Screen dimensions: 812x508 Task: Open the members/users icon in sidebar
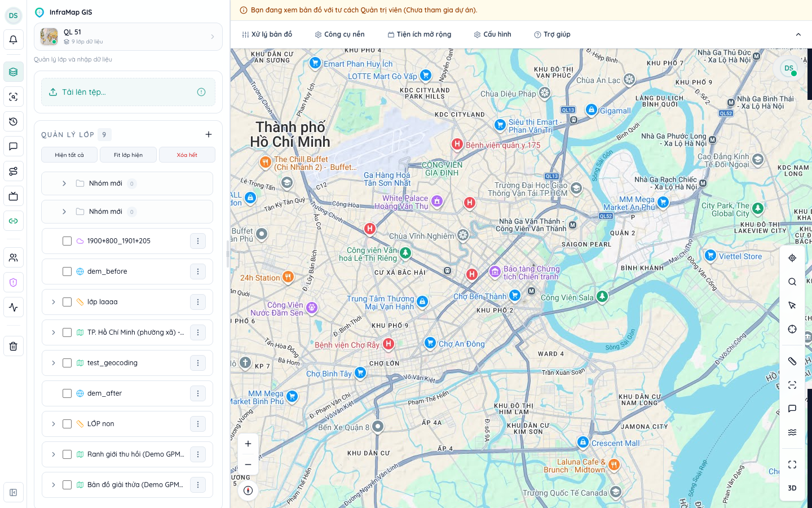pos(13,257)
